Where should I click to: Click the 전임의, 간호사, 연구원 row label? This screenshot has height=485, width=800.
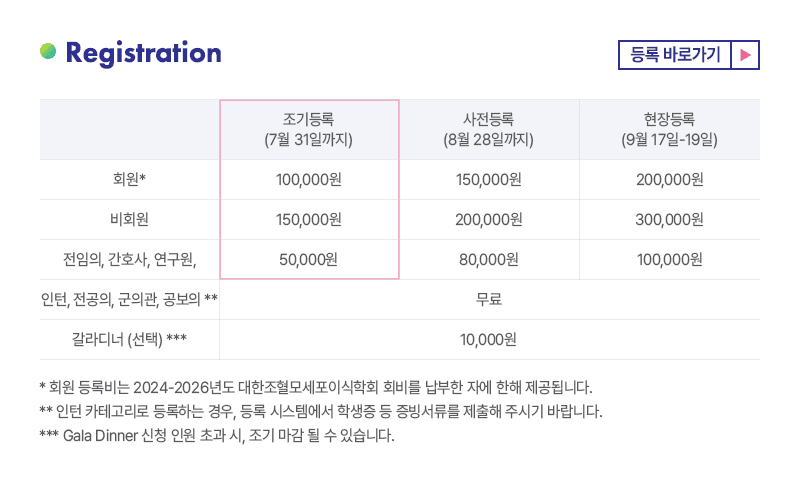(x=130, y=260)
